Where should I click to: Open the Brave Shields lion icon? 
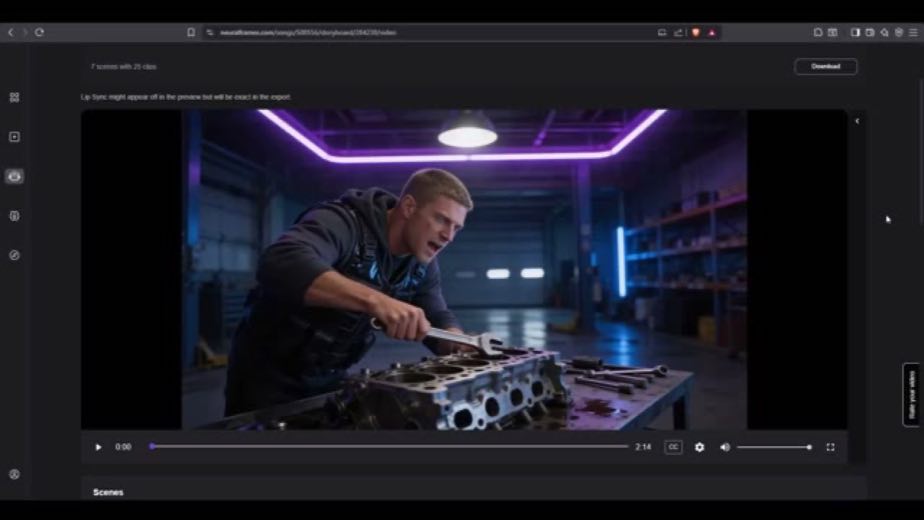point(695,32)
